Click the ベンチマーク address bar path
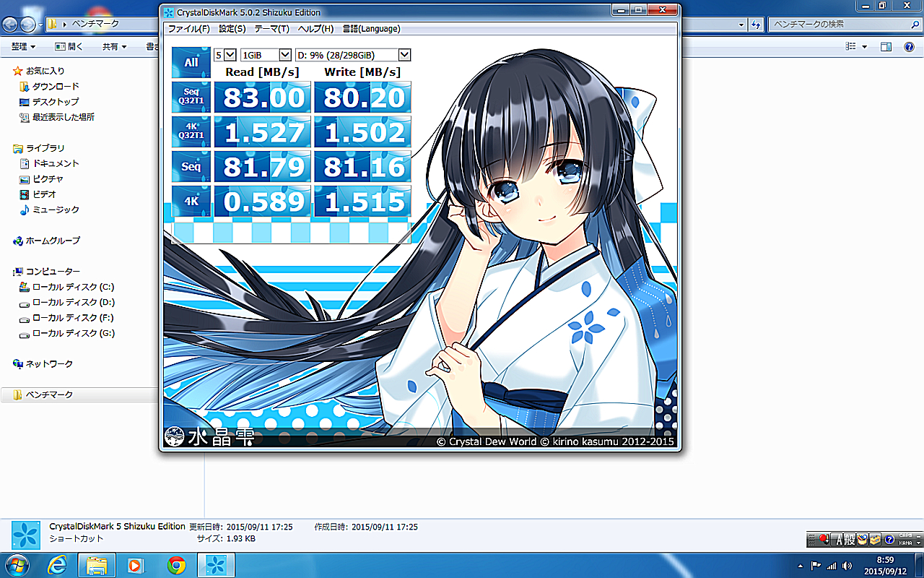Viewport: 924px width, 578px height. pyautogui.click(x=96, y=24)
